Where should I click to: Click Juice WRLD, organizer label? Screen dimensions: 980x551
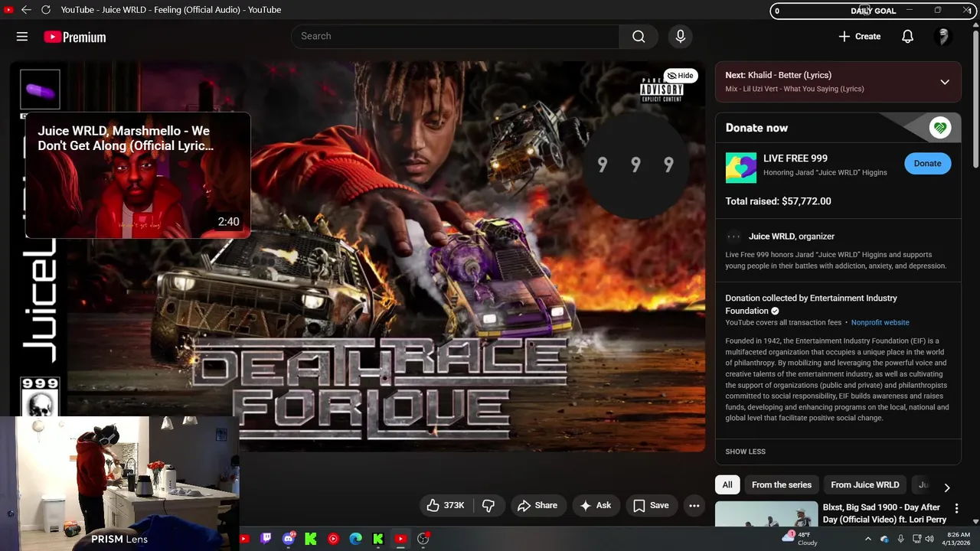pos(791,236)
